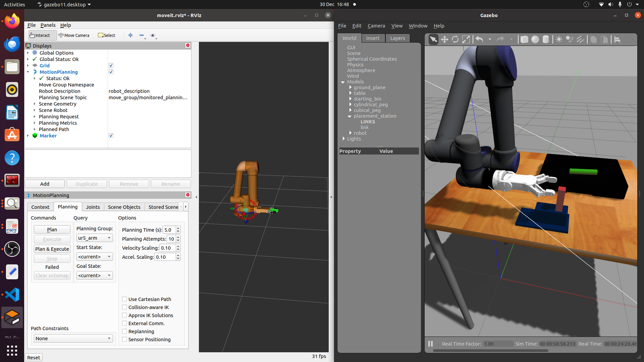Switch to the Scene Objects tab

[x=124, y=207]
